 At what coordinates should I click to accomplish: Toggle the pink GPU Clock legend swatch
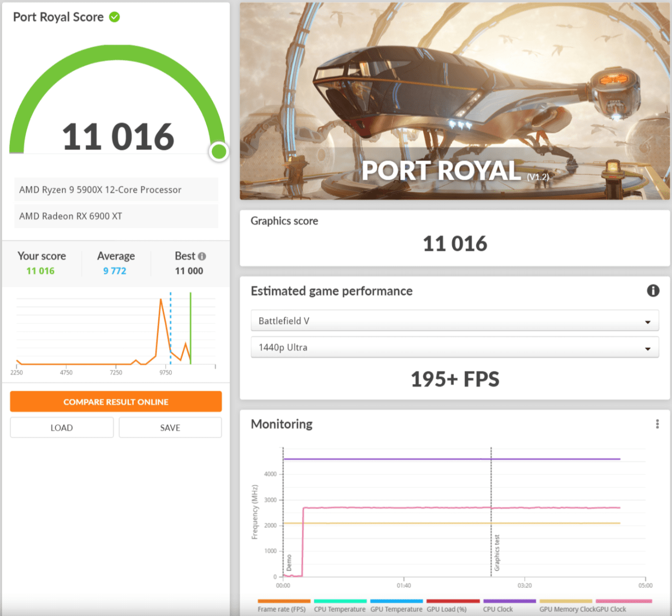[x=624, y=601]
